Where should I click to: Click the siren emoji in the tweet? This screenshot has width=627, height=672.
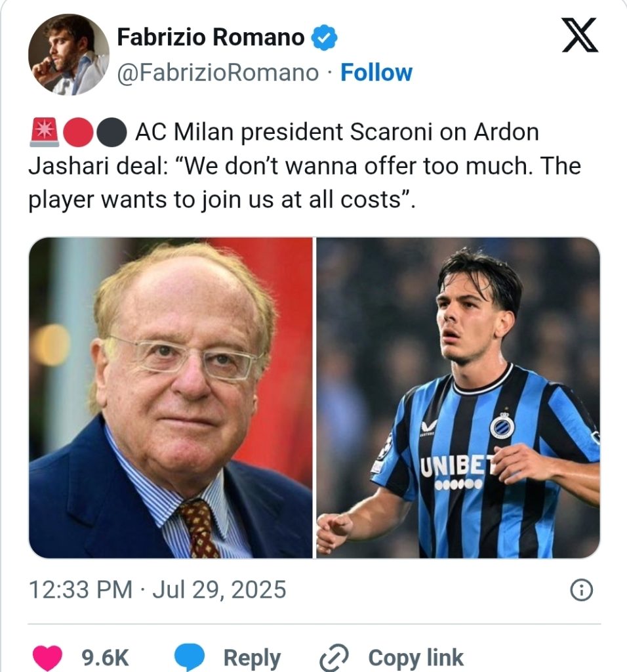pyautogui.click(x=43, y=133)
